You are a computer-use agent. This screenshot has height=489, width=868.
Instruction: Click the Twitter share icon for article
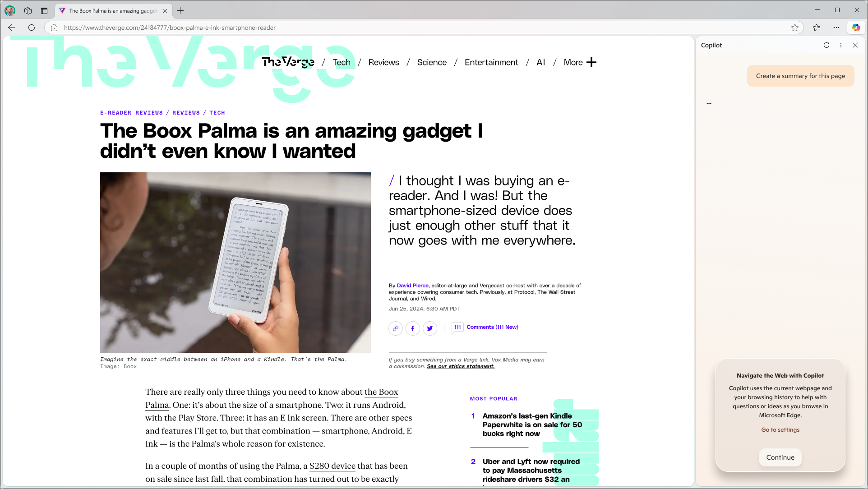430,328
